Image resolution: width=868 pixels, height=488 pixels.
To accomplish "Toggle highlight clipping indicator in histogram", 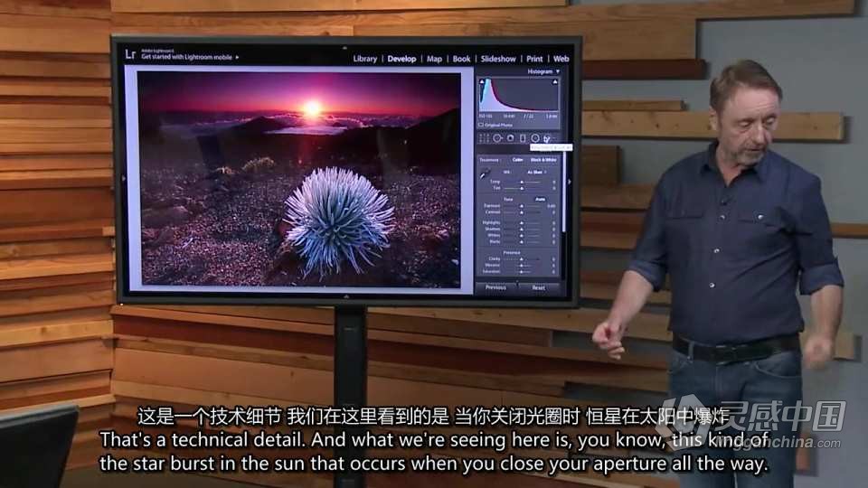I will 554,82.
